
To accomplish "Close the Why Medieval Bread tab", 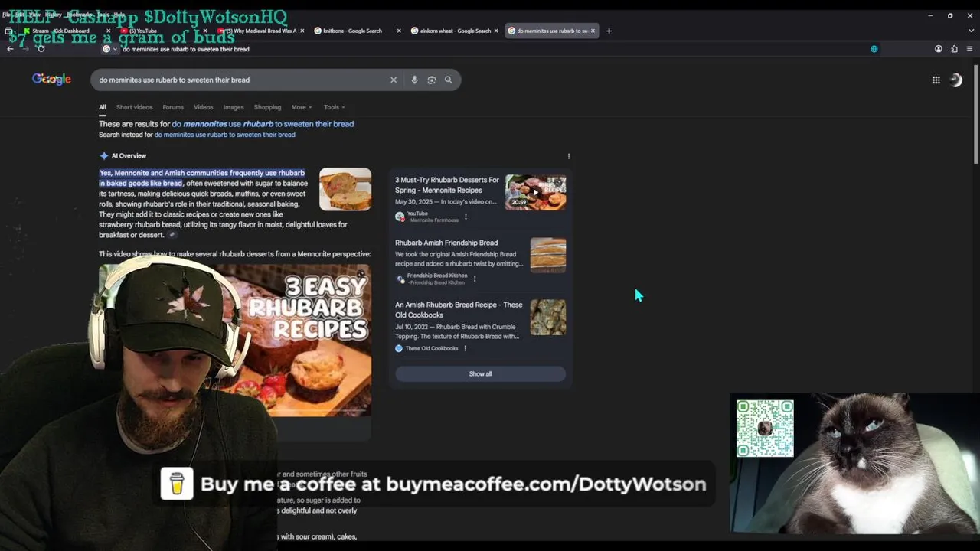I will click(302, 31).
